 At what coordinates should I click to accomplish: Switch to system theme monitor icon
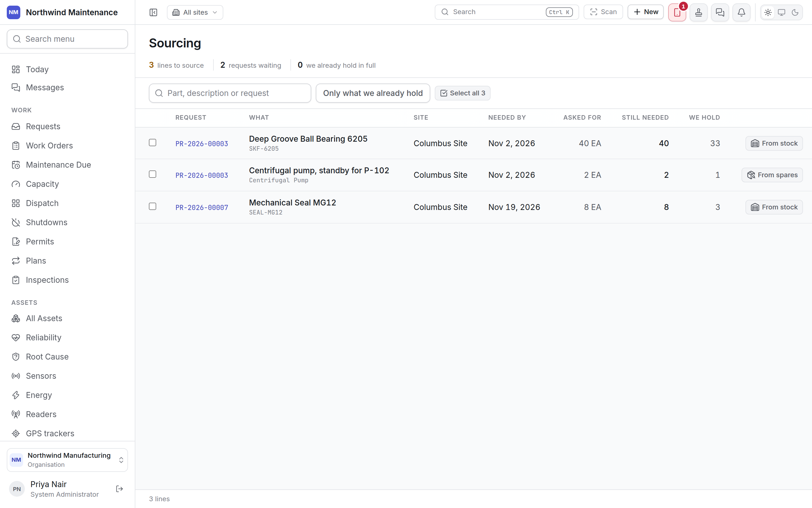coord(782,12)
